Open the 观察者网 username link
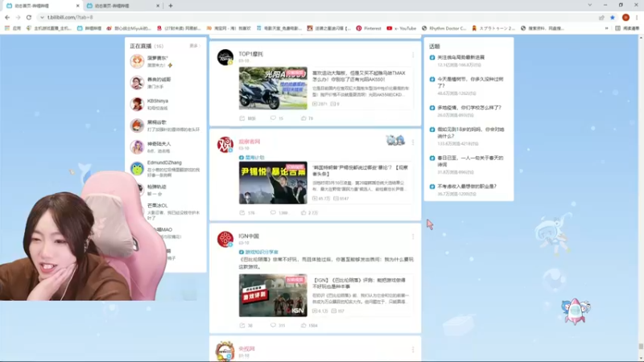Image resolution: width=644 pixels, height=362 pixels. (250, 142)
